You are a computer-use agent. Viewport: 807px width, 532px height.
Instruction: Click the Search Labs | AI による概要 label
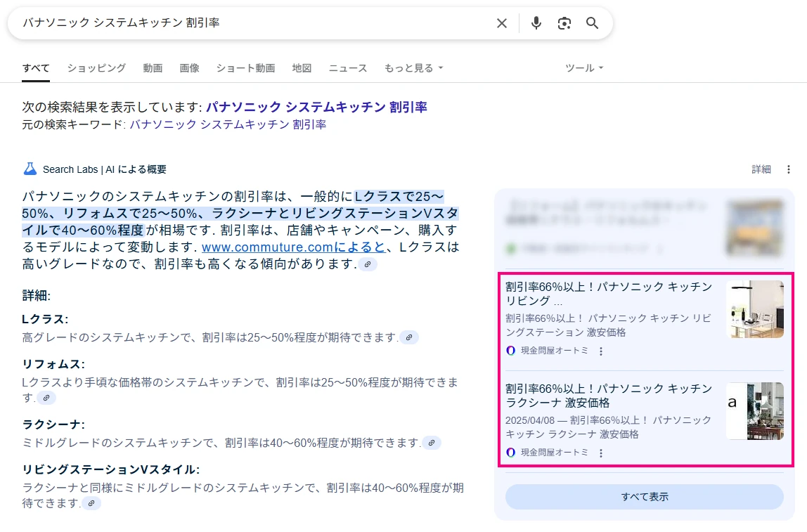105,169
